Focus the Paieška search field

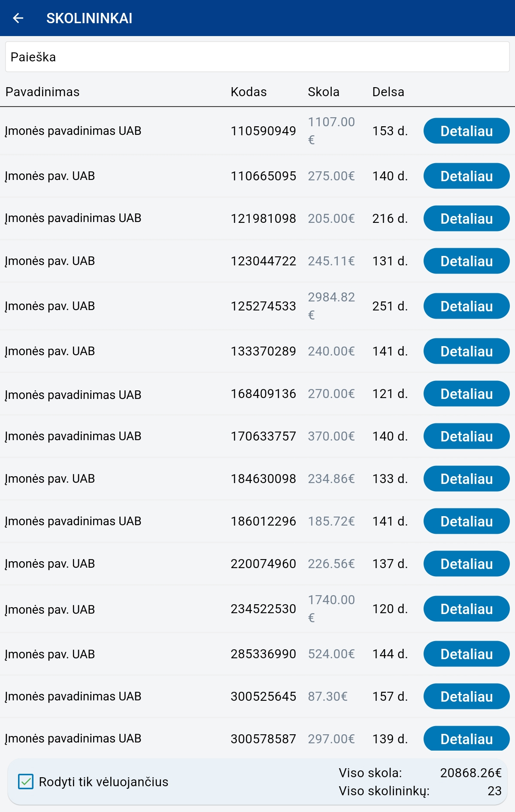click(x=257, y=57)
